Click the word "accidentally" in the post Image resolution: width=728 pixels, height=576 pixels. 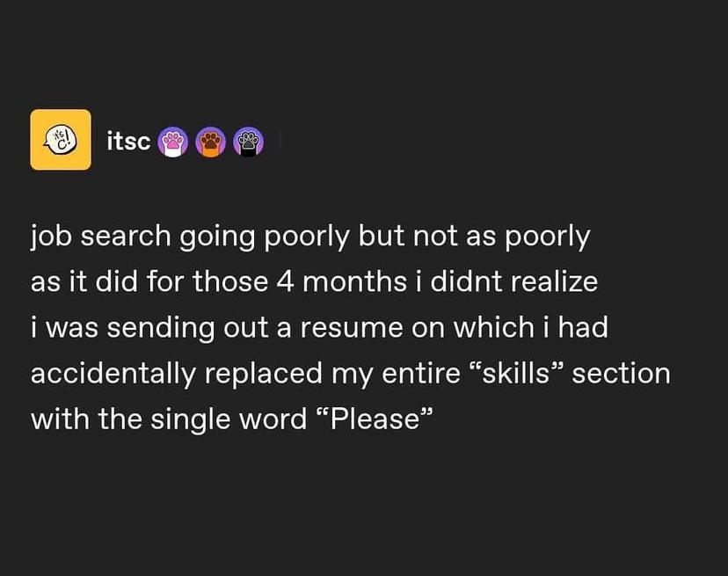(113, 374)
